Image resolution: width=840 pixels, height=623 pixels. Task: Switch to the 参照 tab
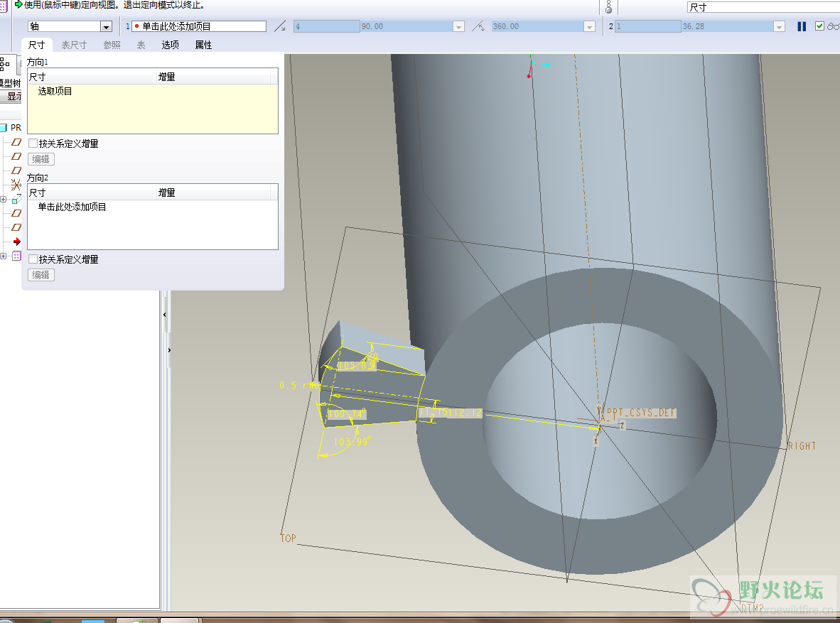tap(112, 45)
